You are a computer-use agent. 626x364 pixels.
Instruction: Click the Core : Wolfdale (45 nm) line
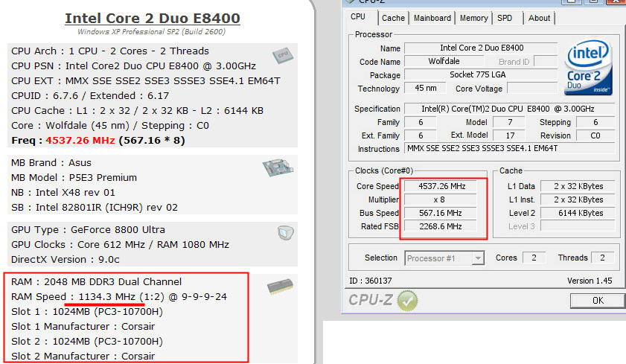[109, 126]
